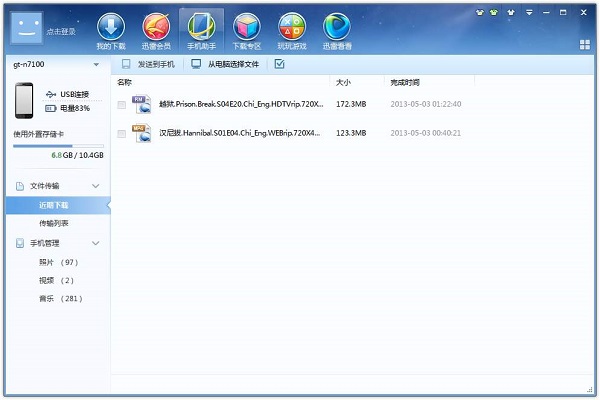600x400 pixels.
Task: Click the Prison.Break RM file icon
Action: coord(141,104)
